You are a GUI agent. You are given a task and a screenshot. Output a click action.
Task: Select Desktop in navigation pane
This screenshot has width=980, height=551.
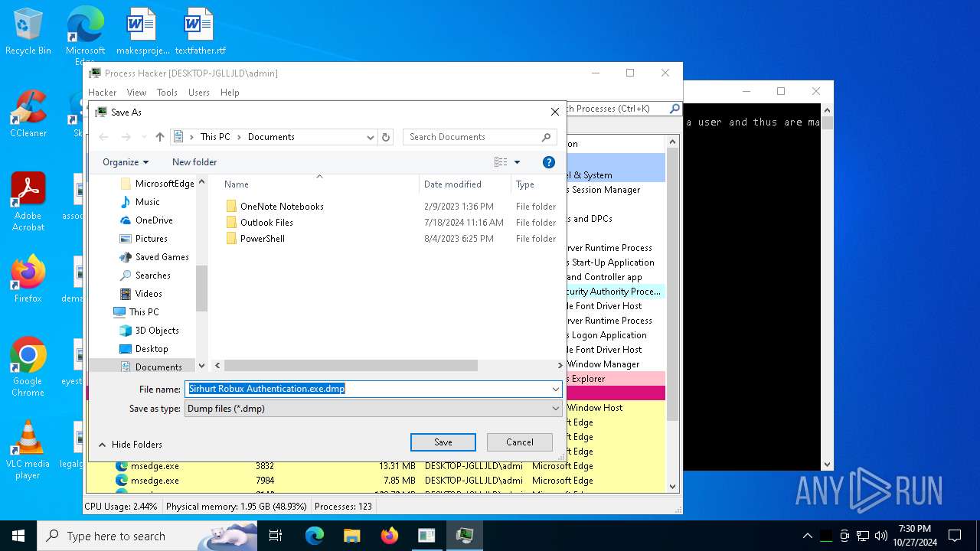[152, 349]
